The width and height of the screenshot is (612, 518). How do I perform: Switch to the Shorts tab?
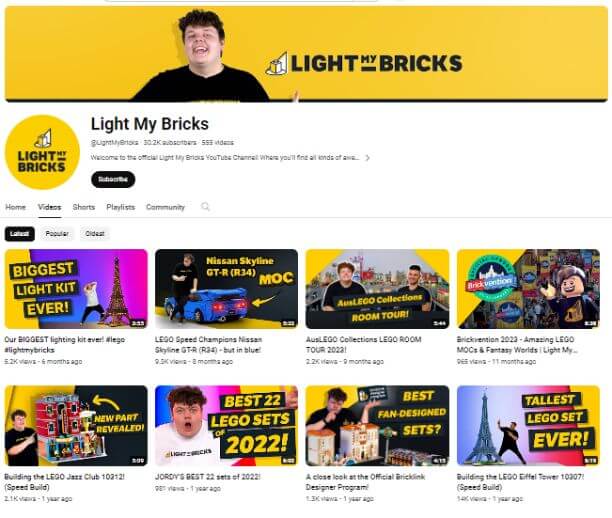coord(84,207)
